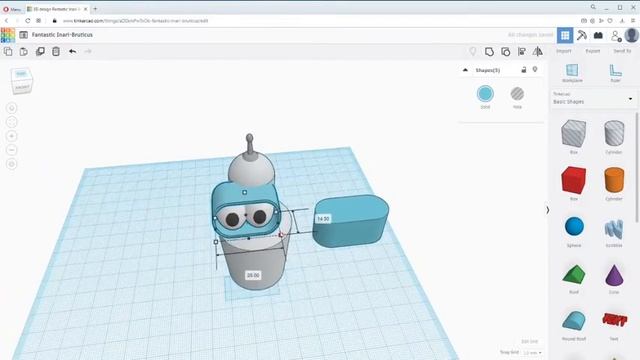Open the Blocks pickaxe mode

click(x=582, y=36)
